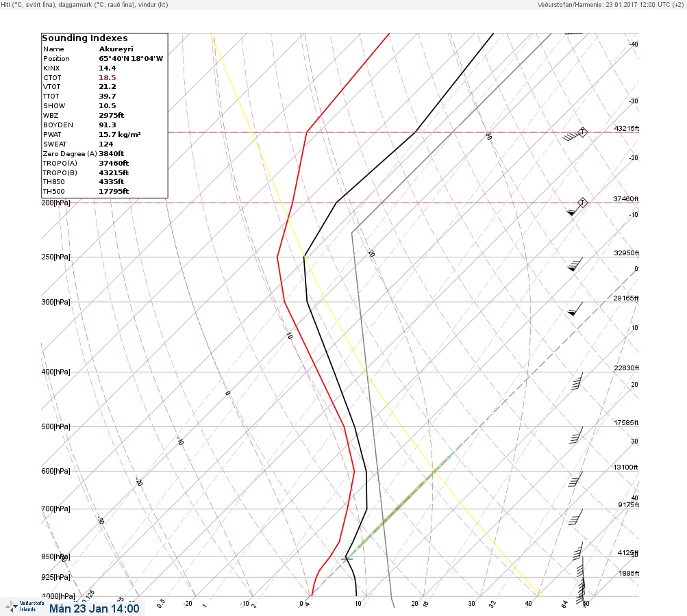Click the 'Veðurstofan/Harmonie: 23.01.2017 12:00 UTC' header
This screenshot has height=616, width=687.
pos(610,4)
